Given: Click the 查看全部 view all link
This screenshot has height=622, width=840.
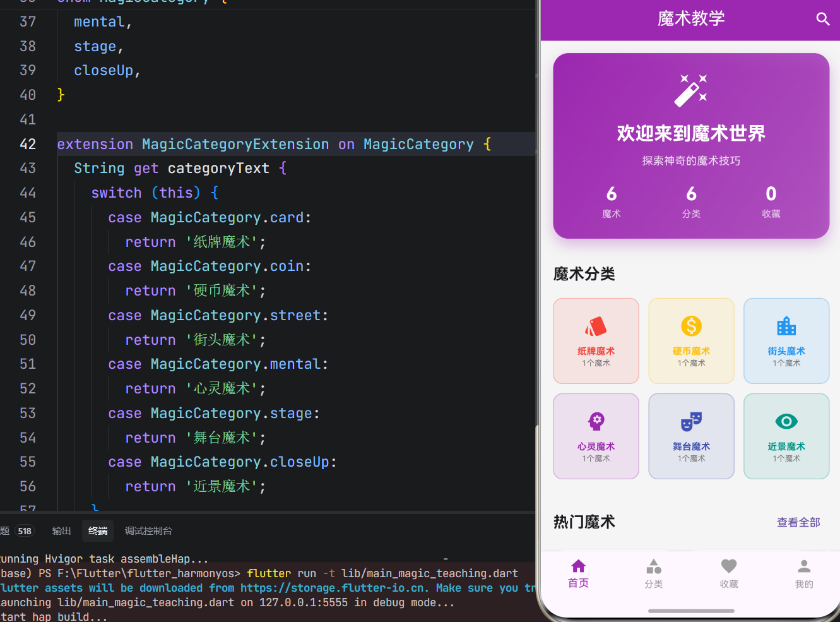Looking at the screenshot, I should (x=798, y=522).
